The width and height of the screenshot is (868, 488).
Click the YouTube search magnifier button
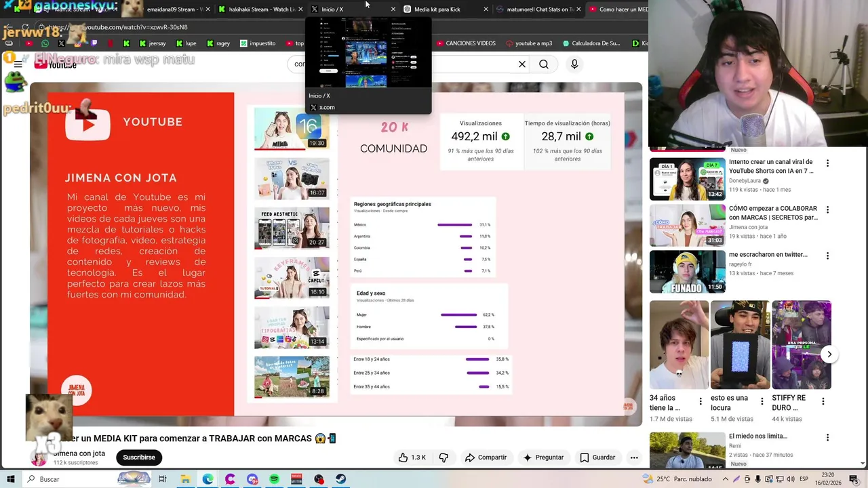coord(544,64)
